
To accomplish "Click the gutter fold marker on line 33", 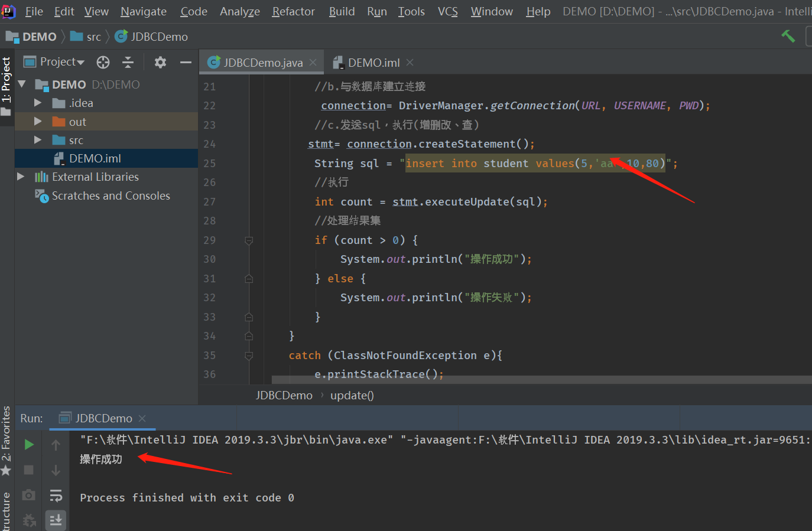I will pyautogui.click(x=249, y=317).
